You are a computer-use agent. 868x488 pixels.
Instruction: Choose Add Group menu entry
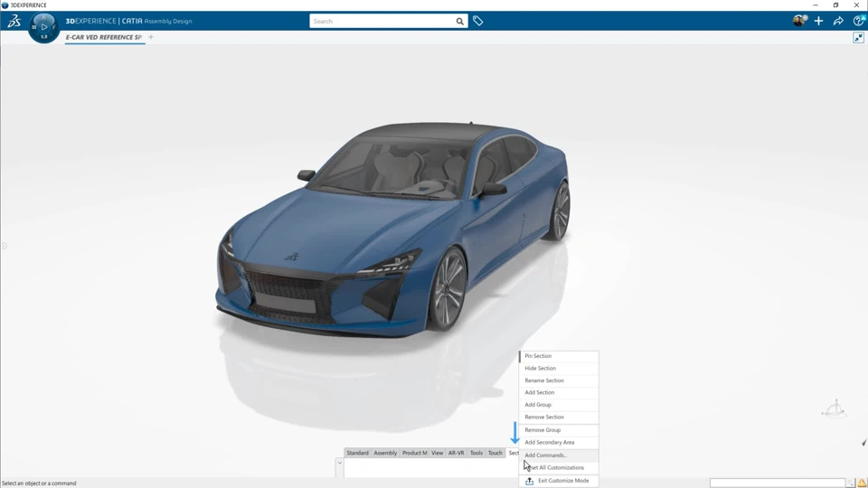coord(559,405)
